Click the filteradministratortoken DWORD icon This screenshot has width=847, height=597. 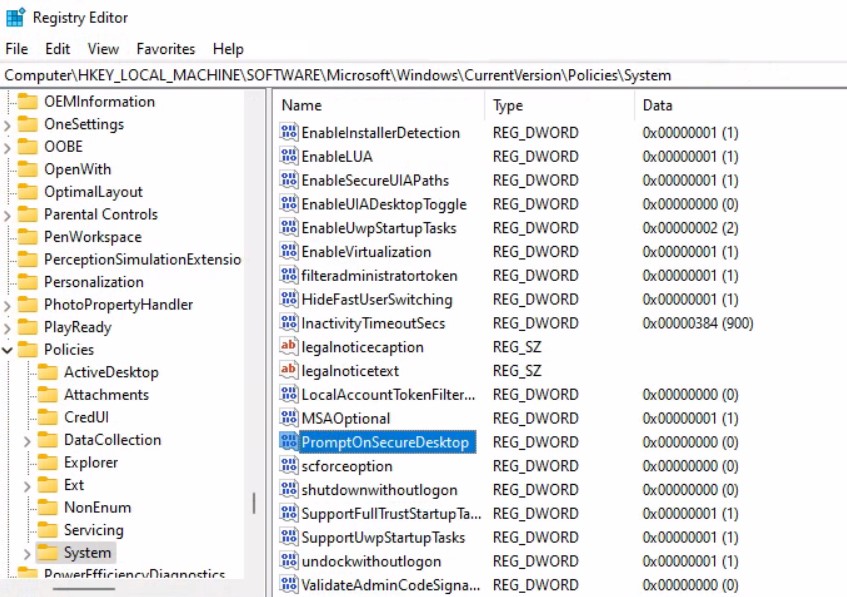click(289, 275)
